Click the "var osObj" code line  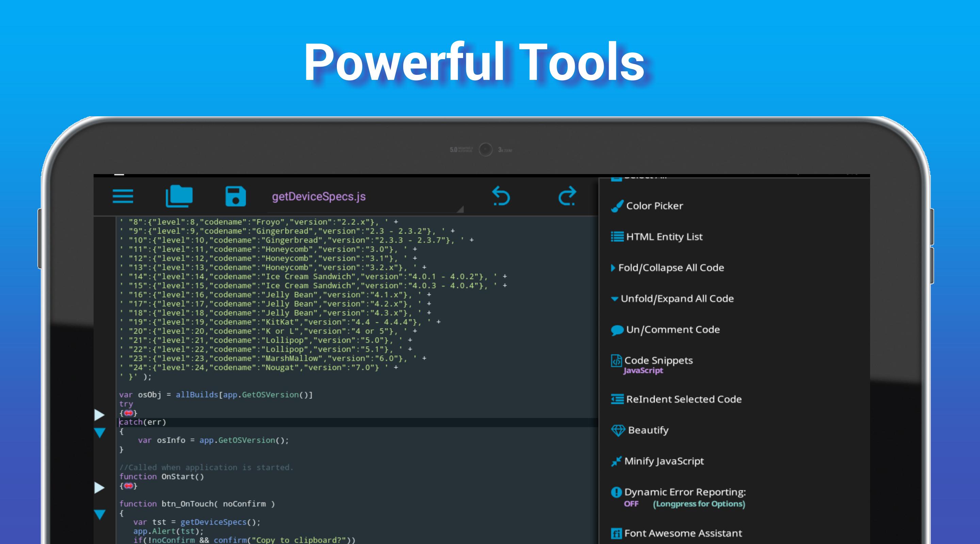(x=216, y=395)
